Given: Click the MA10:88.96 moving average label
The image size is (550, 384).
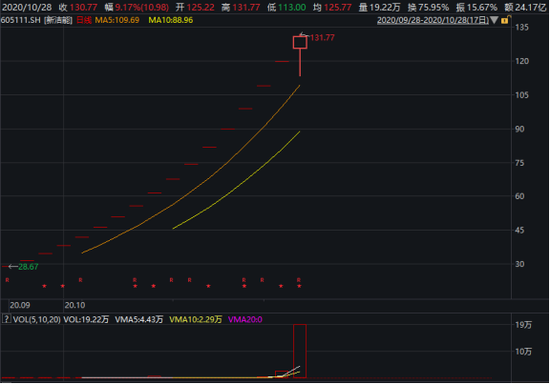Looking at the screenshot, I should coord(170,20).
